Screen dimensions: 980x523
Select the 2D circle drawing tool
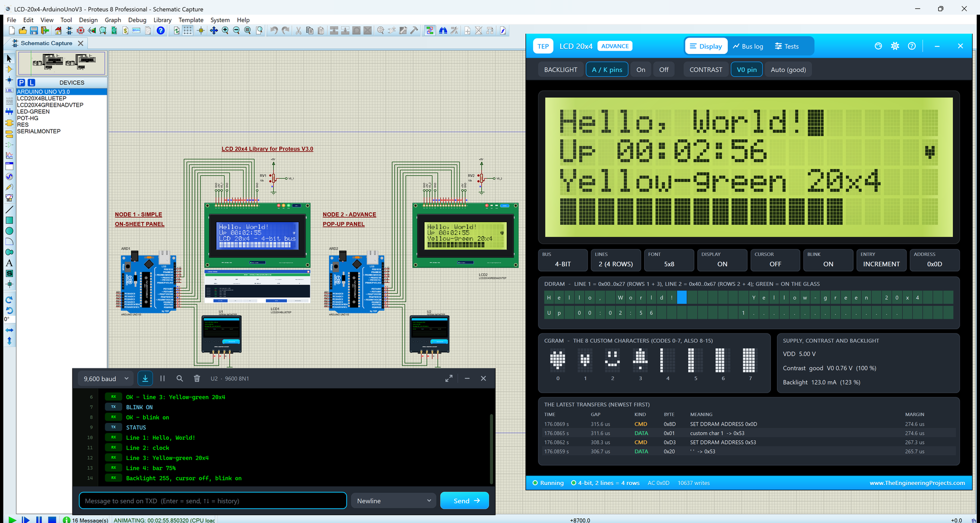coord(9,231)
